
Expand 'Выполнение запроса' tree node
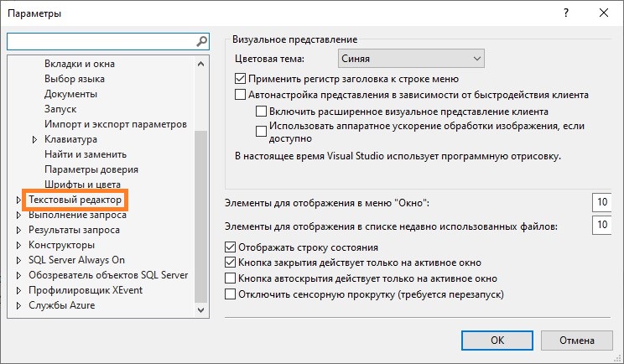pyautogui.click(x=19, y=216)
